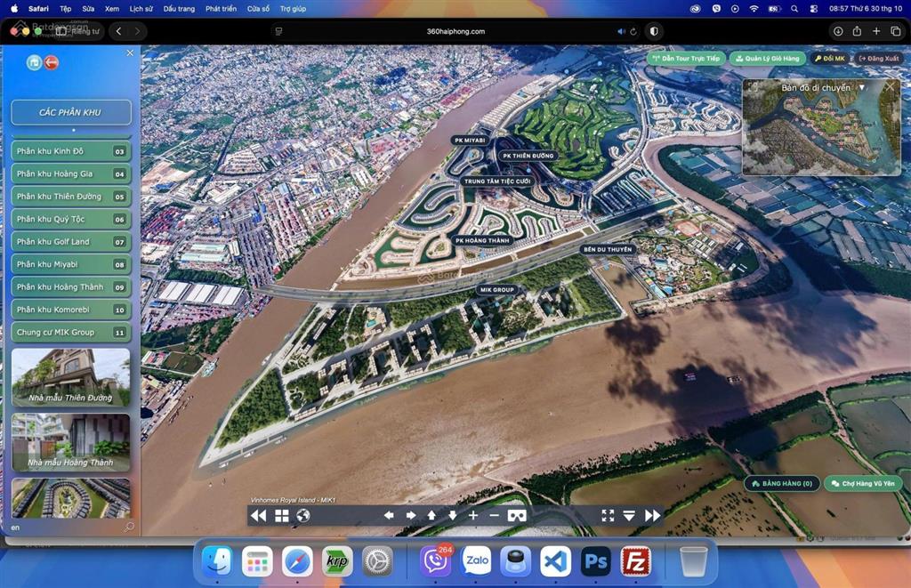This screenshot has height=588, width=911.
Task: Select Chung cư MIK Group 11
Action: [x=71, y=333]
